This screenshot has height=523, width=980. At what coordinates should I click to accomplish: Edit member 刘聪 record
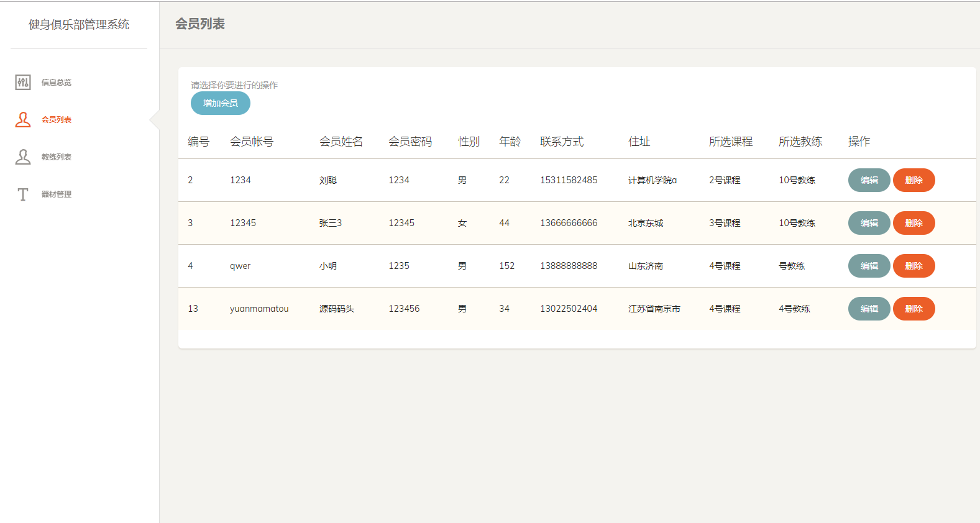[869, 180]
